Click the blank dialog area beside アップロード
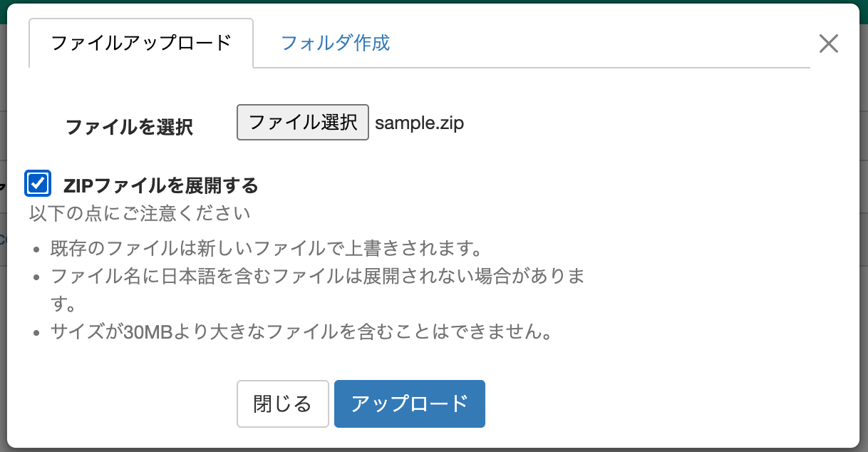 coord(641,404)
